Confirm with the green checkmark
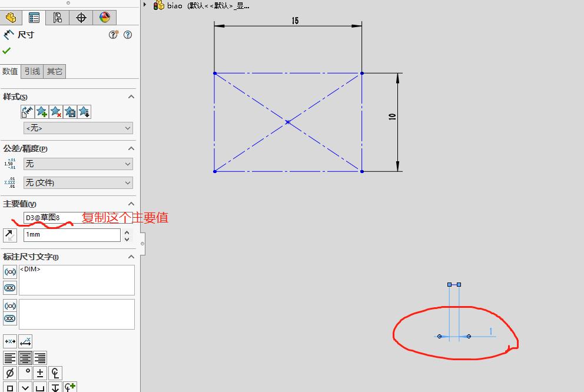Screen dimensions: 584x392 click(6, 51)
